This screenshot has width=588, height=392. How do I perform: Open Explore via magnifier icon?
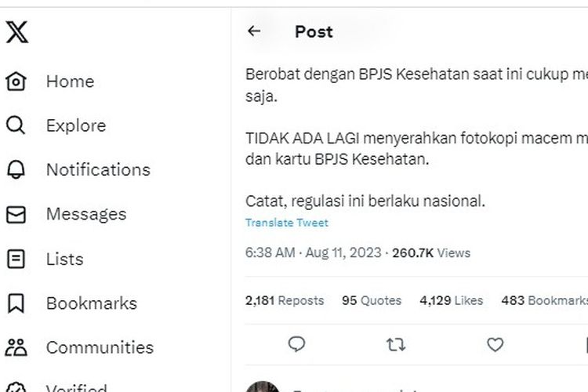coord(16,125)
